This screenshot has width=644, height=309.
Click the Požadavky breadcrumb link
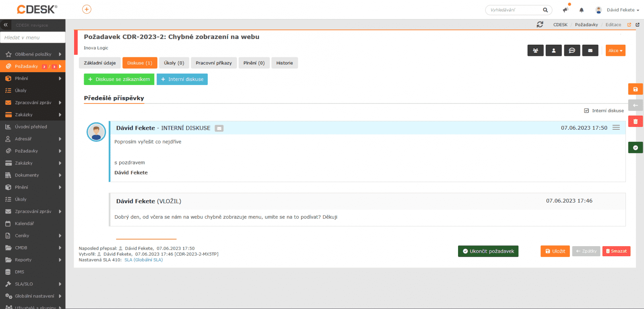coord(586,25)
